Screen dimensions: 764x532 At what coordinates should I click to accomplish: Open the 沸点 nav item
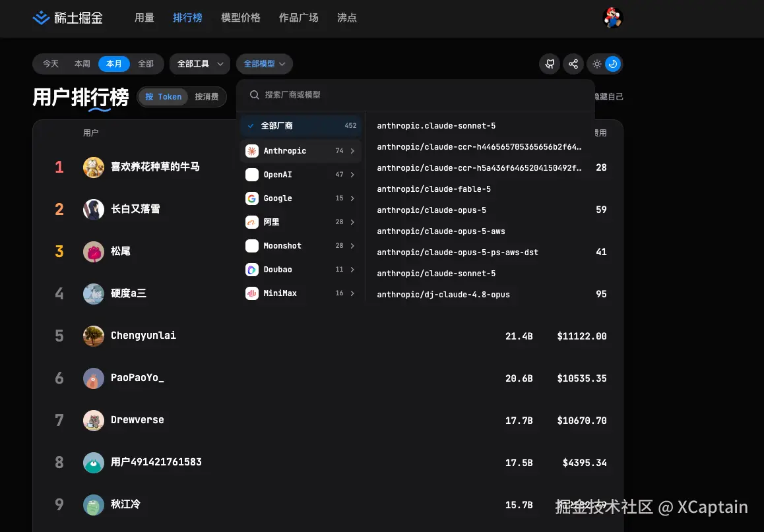347,18
